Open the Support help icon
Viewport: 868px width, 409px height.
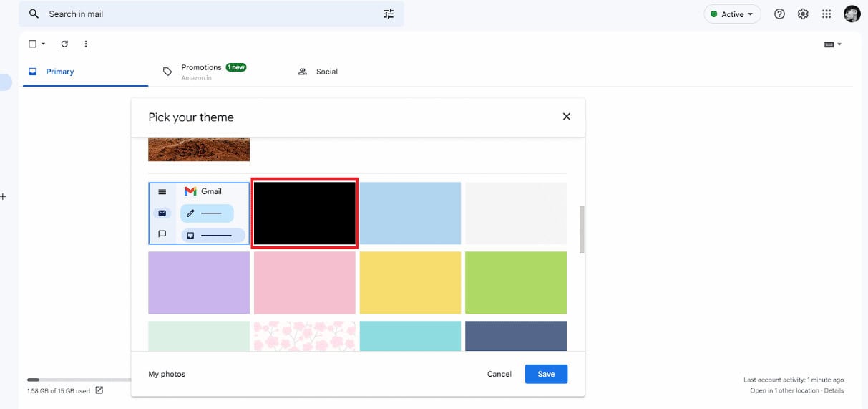click(x=780, y=14)
